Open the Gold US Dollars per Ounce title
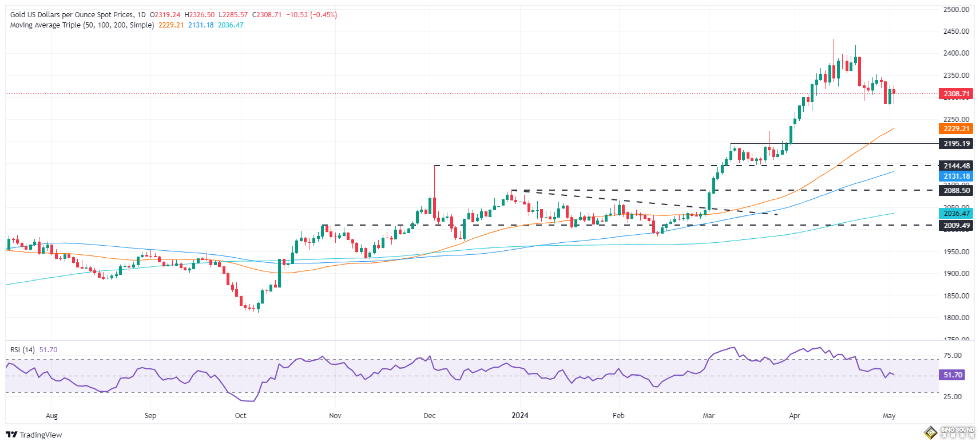The image size is (980, 445). [72, 15]
